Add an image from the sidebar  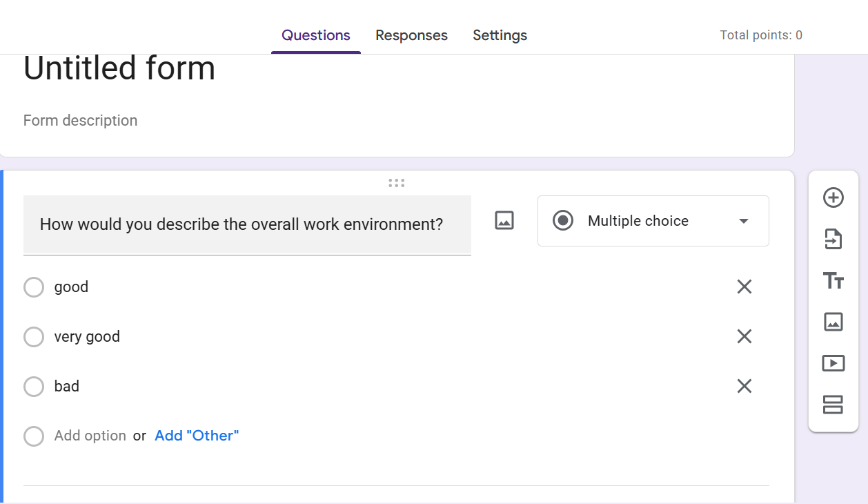[834, 322]
